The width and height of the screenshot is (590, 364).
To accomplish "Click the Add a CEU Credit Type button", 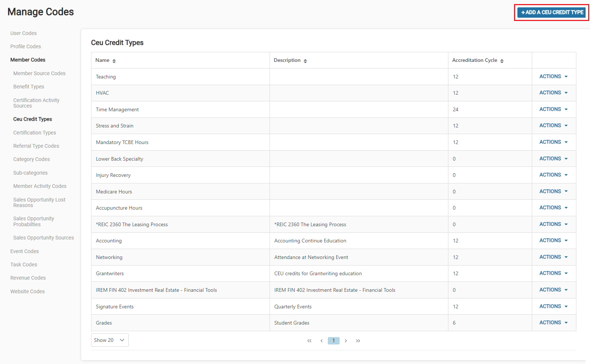I will coord(552,13).
